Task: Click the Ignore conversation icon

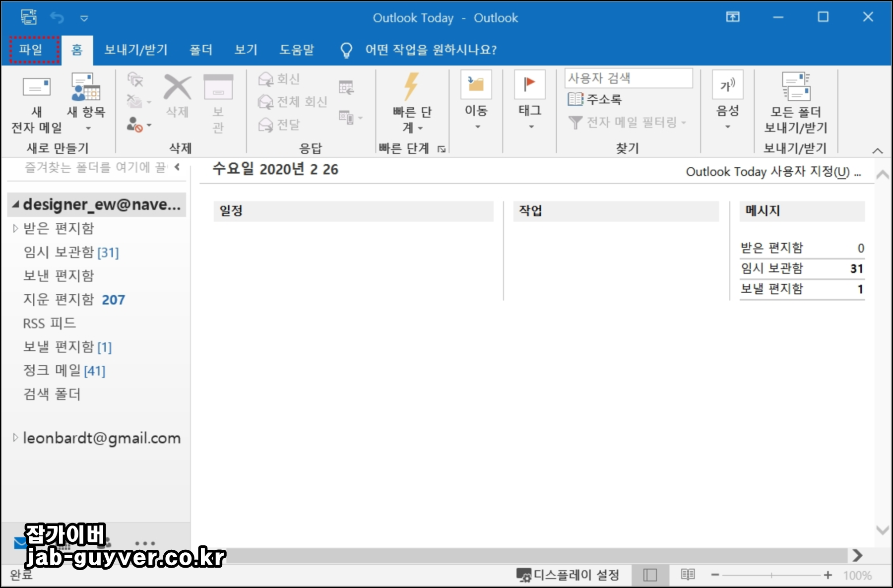Action: [135, 79]
